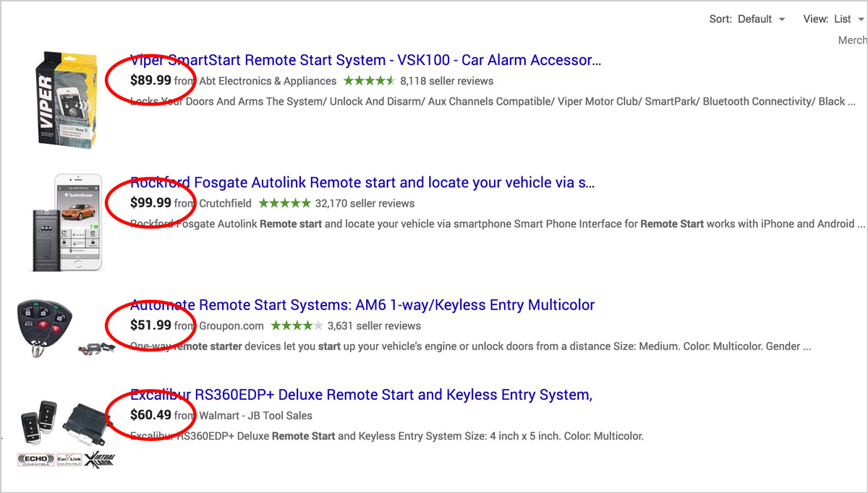Click the $99.99 price

point(150,203)
